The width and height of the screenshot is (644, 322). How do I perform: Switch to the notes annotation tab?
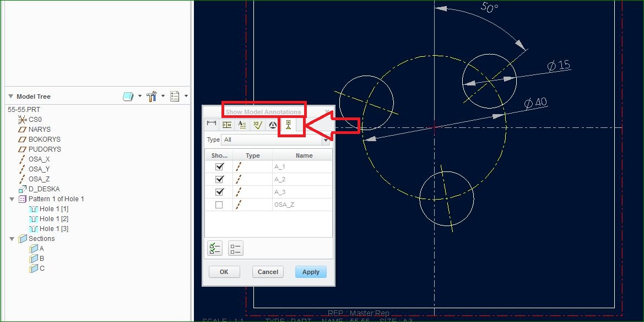point(242,125)
